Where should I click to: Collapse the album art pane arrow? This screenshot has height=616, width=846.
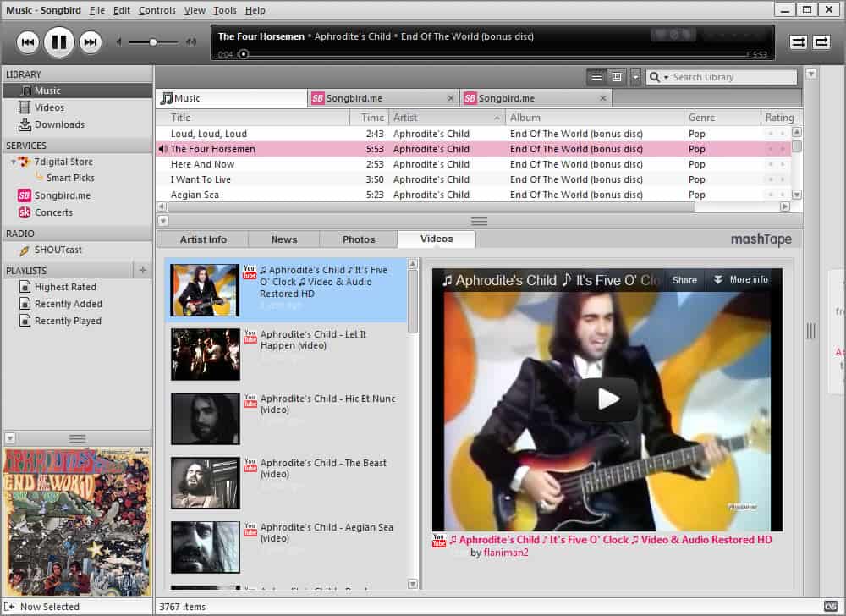click(9, 438)
